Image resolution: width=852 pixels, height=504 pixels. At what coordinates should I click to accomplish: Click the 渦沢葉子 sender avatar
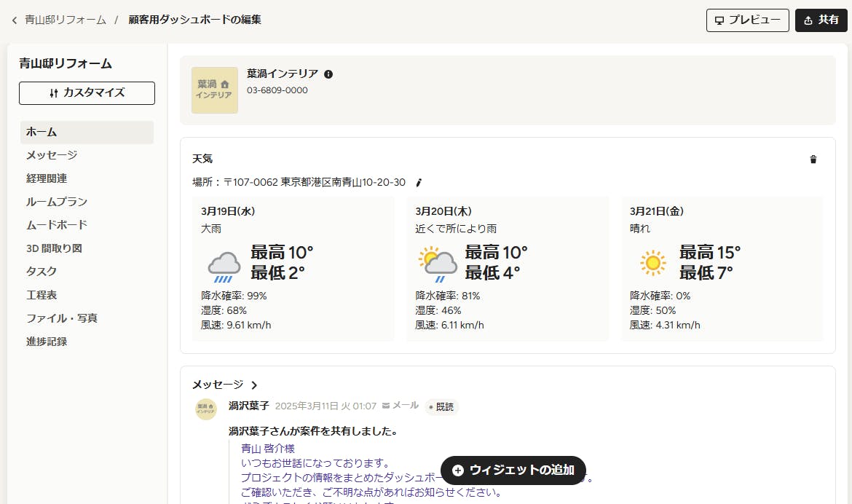206,409
